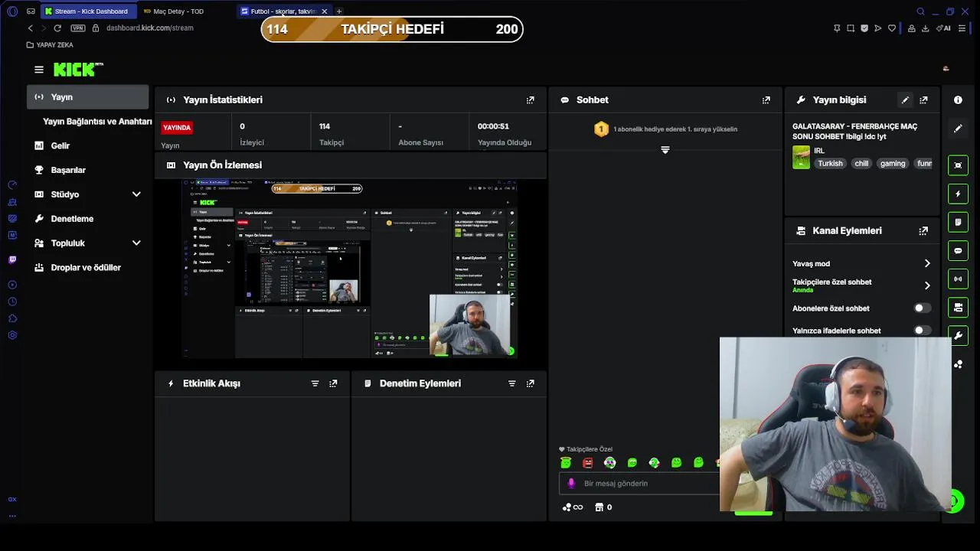Image resolution: width=980 pixels, height=551 pixels.
Task: Collapse the chat leaderboard arrow
Action: point(665,150)
